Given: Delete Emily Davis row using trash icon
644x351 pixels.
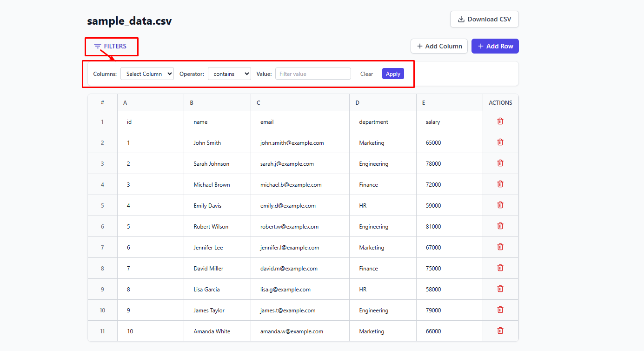Looking at the screenshot, I should click(500, 205).
